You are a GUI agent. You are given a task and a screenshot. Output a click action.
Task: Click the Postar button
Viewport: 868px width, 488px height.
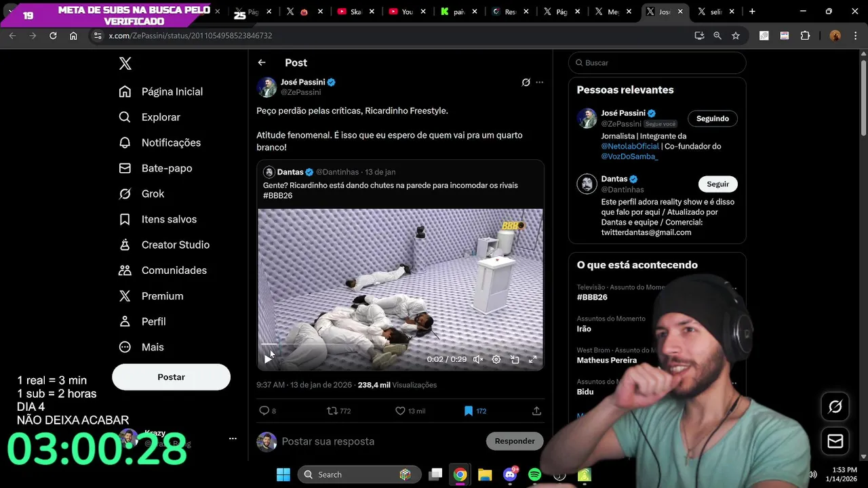[171, 377]
